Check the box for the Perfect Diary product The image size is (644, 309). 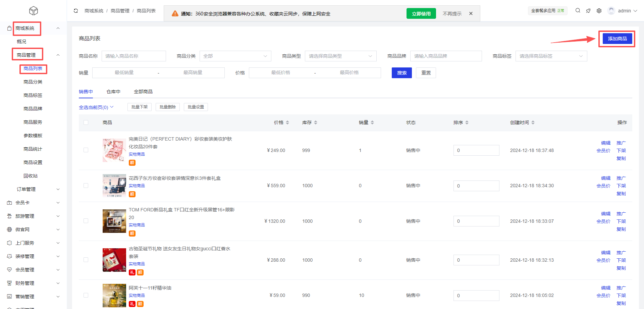[86, 150]
